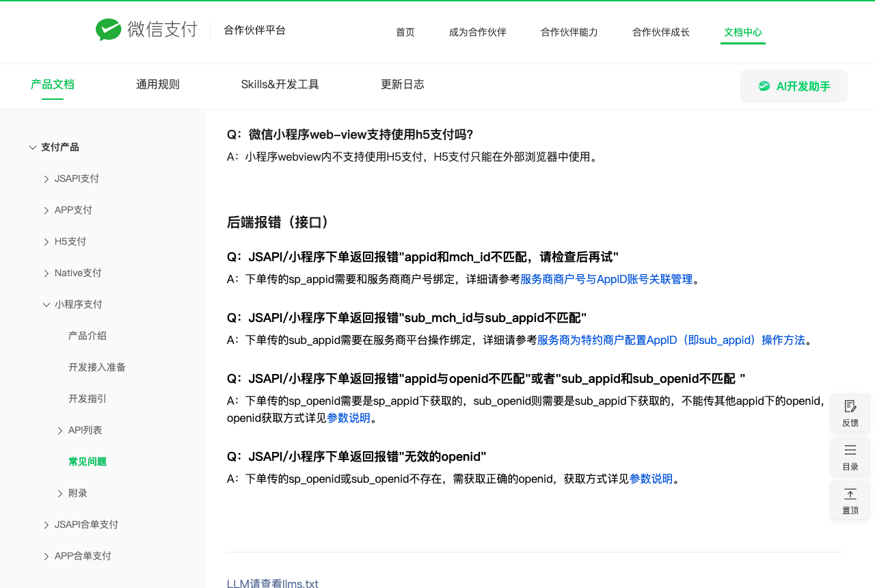
Task: Collapse the 支付产品 section chevron
Action: click(x=33, y=147)
